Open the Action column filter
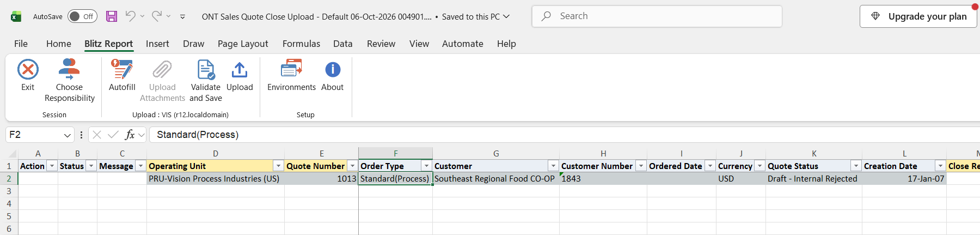The width and height of the screenshot is (980, 235). tap(52, 166)
